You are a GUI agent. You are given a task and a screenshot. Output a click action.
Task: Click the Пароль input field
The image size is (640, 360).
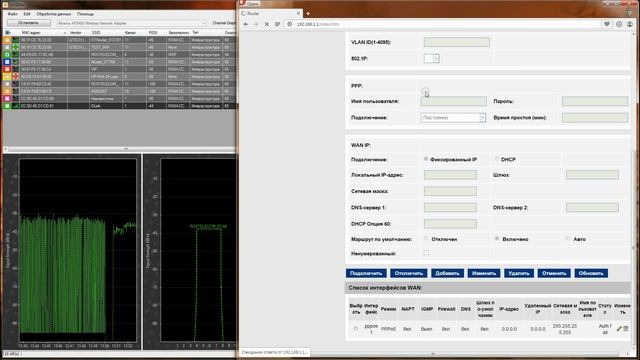pyautogui.click(x=595, y=101)
